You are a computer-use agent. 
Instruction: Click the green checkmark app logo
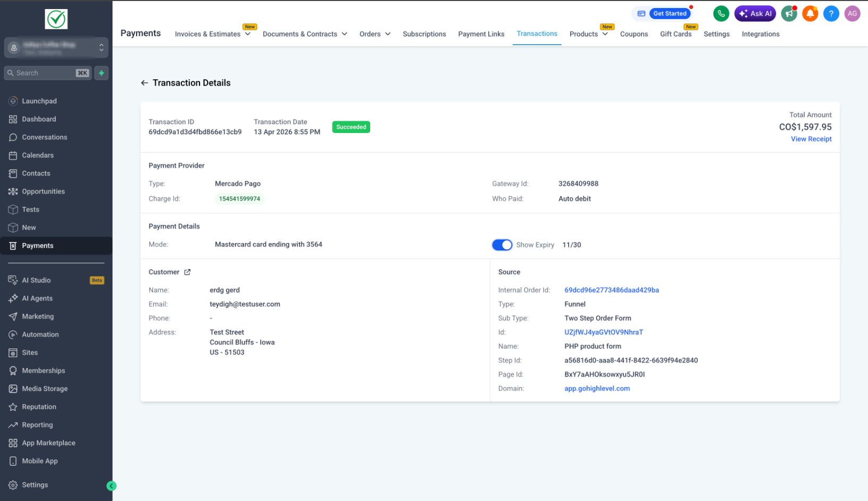[56, 19]
